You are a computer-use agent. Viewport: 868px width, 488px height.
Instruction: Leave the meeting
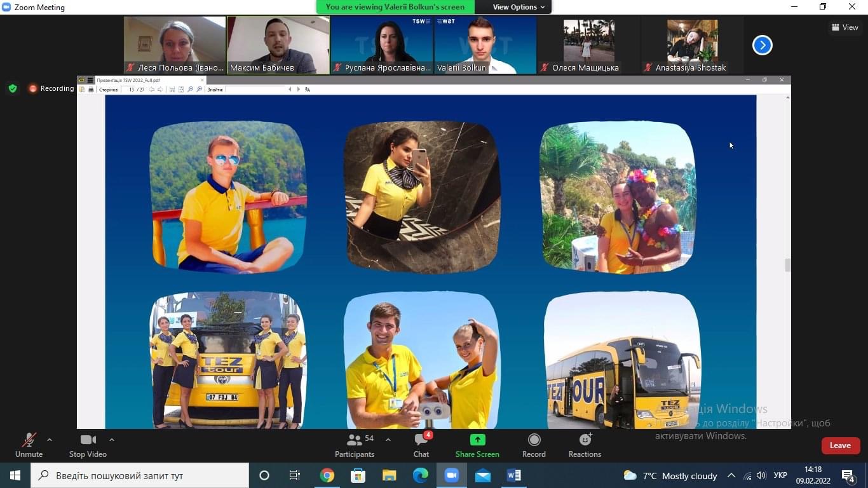pos(840,445)
